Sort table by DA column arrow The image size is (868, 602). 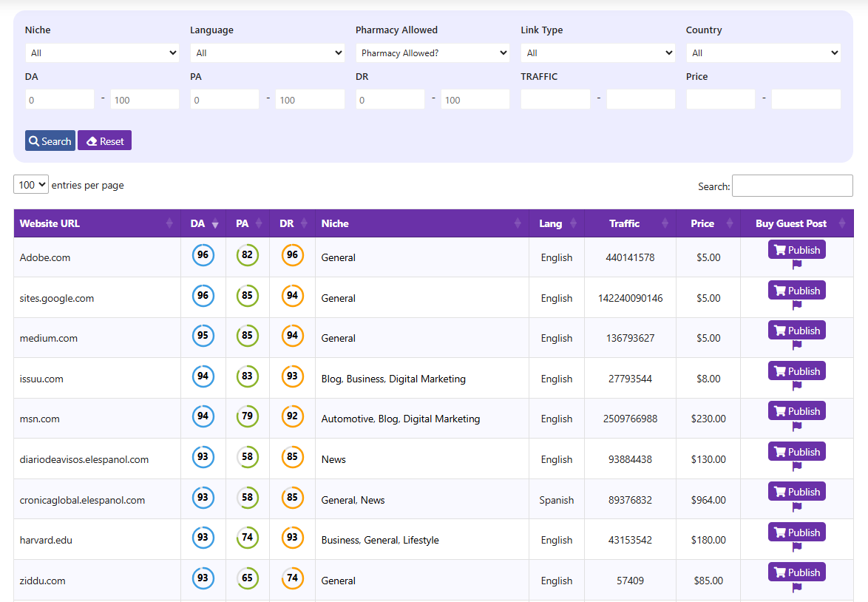(215, 224)
